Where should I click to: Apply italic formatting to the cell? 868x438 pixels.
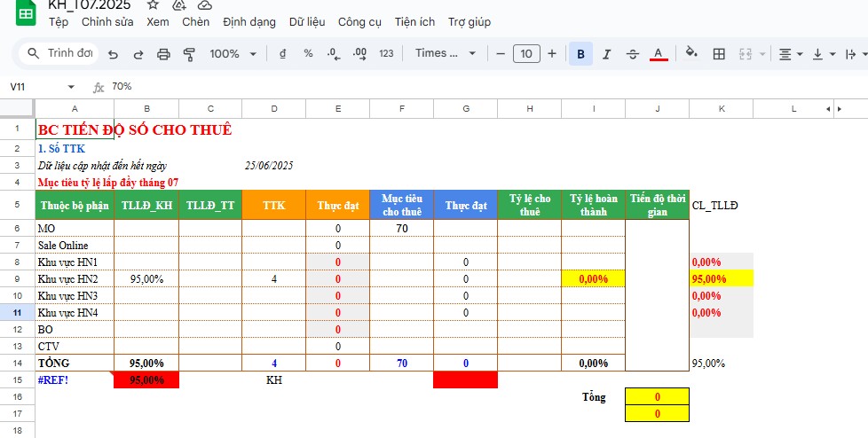tap(606, 54)
